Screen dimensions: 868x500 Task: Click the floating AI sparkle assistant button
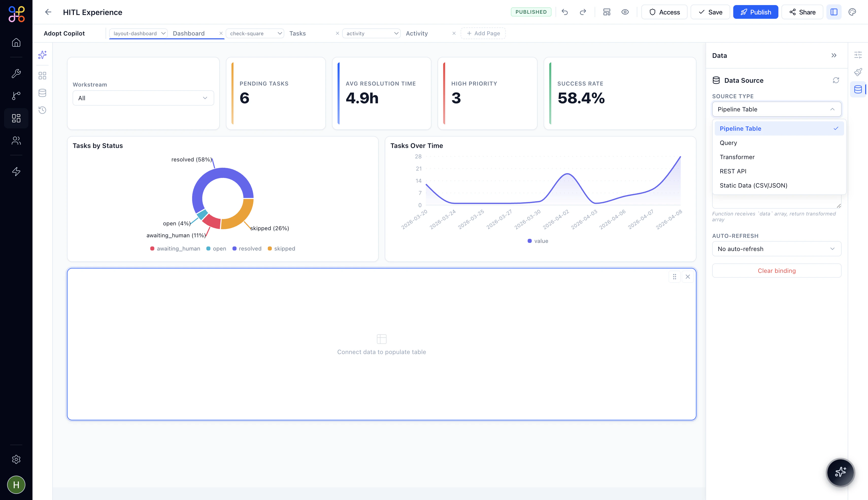tap(840, 472)
